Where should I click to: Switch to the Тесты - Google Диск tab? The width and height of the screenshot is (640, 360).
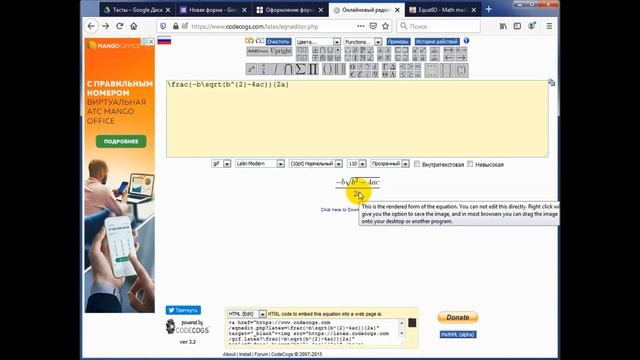(x=138, y=10)
